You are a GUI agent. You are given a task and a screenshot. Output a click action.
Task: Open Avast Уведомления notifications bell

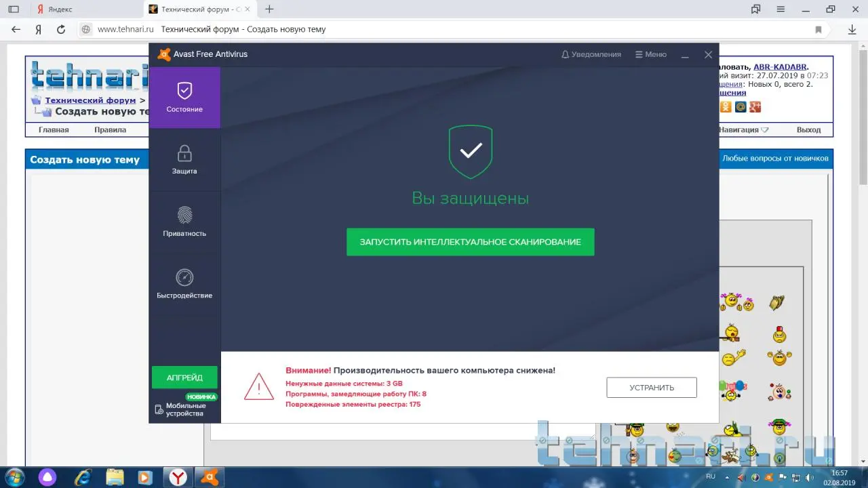pyautogui.click(x=591, y=54)
